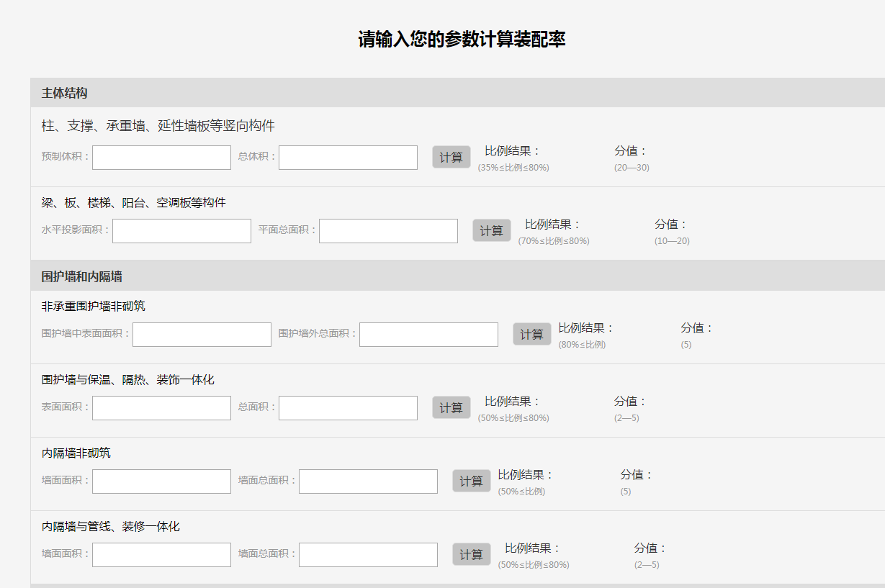Click the score range (20—30)
Viewport: 885px width, 588px height.
click(632, 168)
